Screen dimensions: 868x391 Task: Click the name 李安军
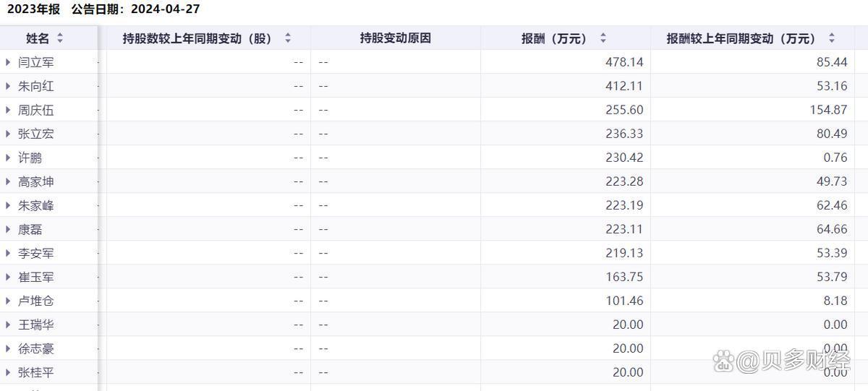click(36, 254)
